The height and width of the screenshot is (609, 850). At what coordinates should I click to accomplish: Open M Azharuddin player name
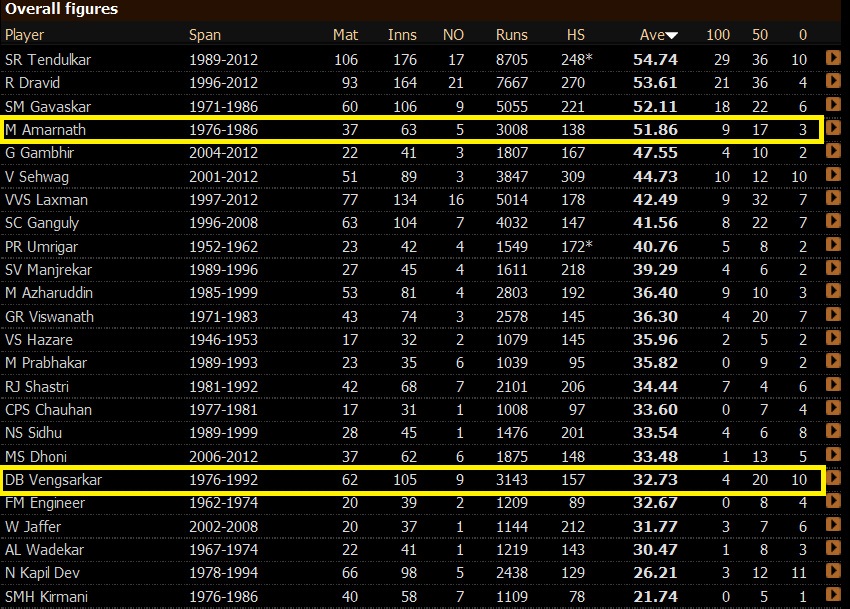click(x=49, y=293)
